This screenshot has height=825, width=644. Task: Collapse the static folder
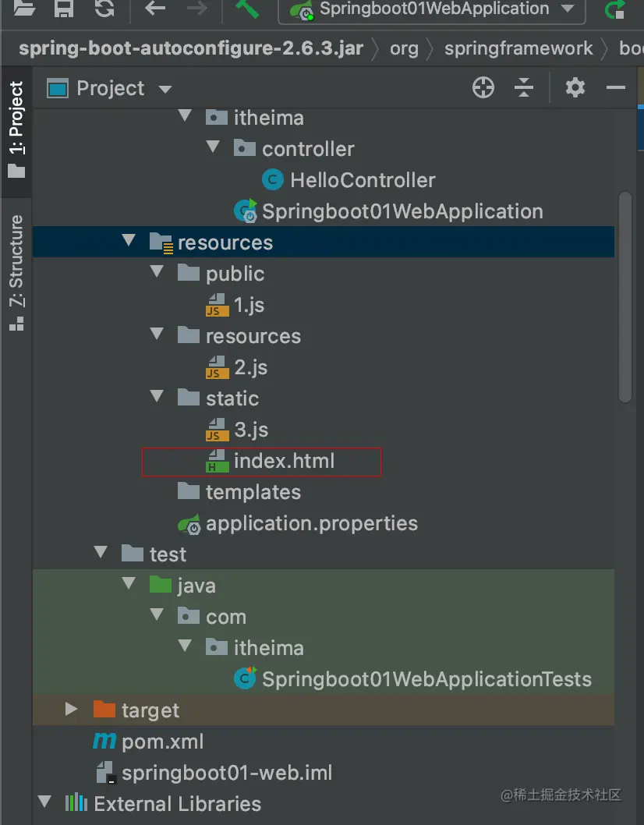click(x=157, y=396)
